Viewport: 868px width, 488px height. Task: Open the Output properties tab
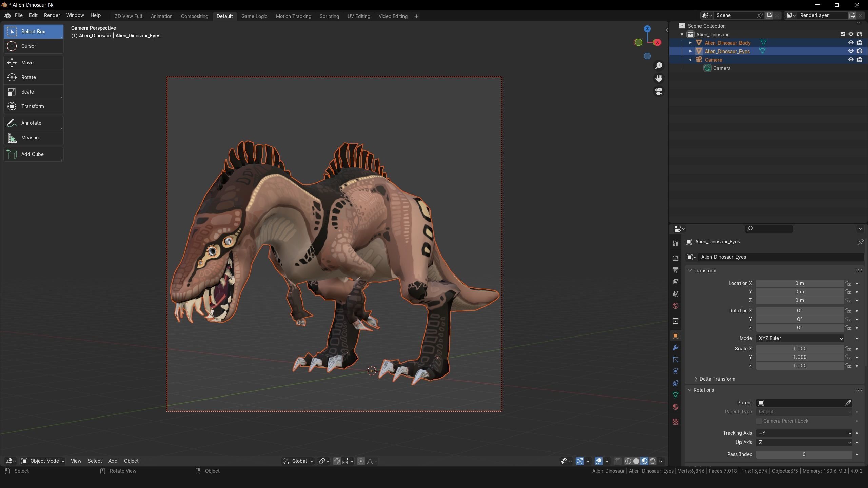point(675,270)
